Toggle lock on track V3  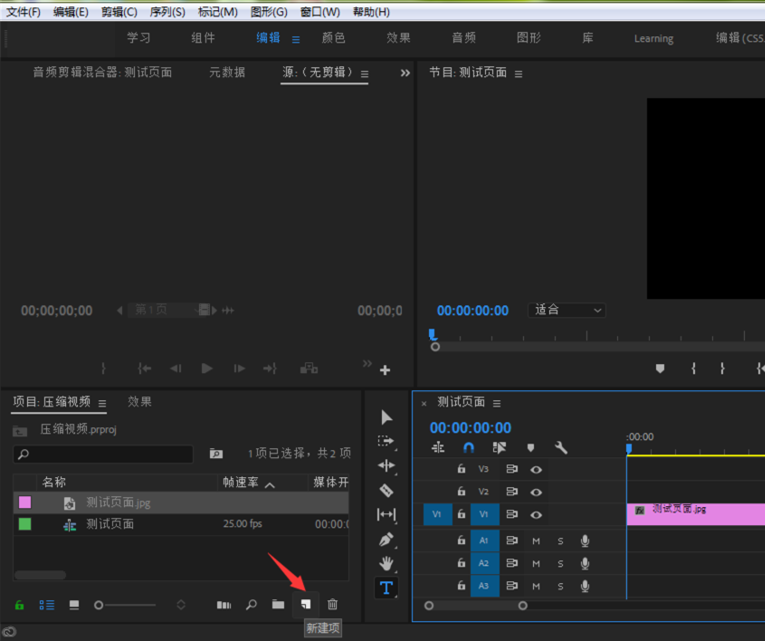[461, 468]
